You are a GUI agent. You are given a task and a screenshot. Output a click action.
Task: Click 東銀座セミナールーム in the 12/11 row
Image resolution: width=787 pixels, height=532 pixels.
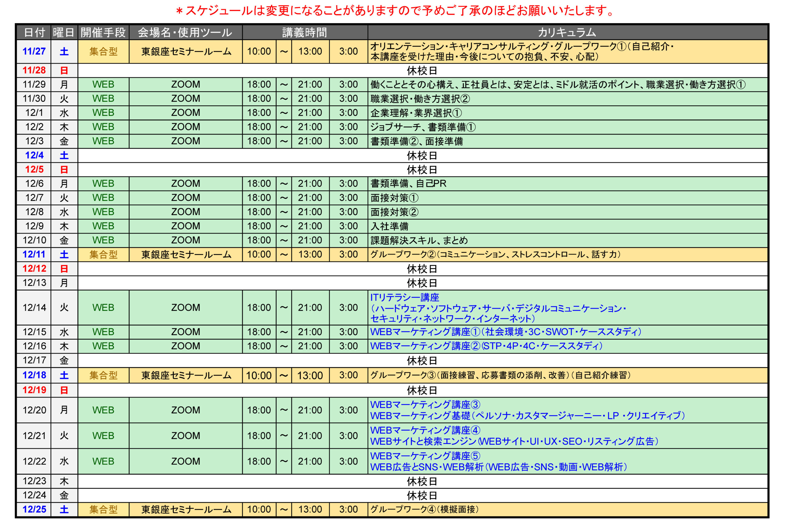click(186, 255)
